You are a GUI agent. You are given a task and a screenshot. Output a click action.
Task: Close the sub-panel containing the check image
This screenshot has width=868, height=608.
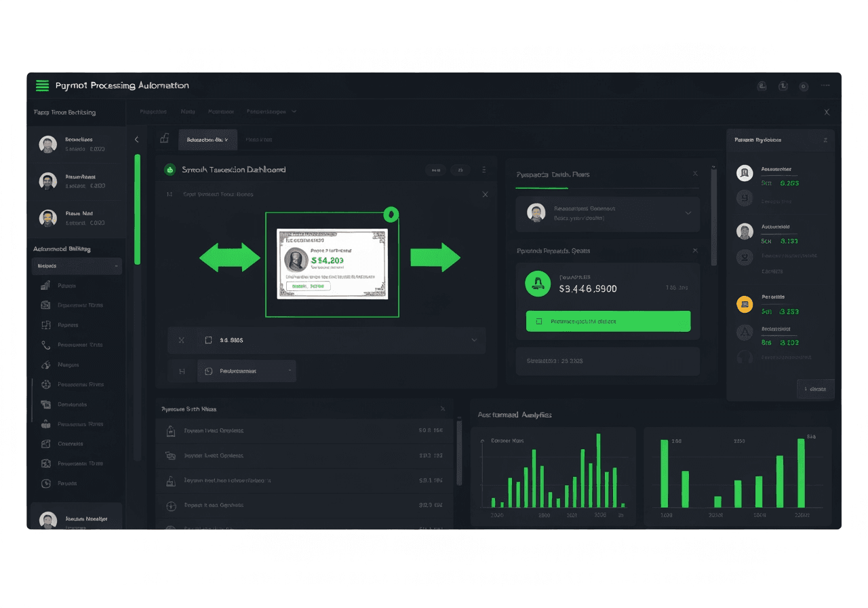click(485, 195)
